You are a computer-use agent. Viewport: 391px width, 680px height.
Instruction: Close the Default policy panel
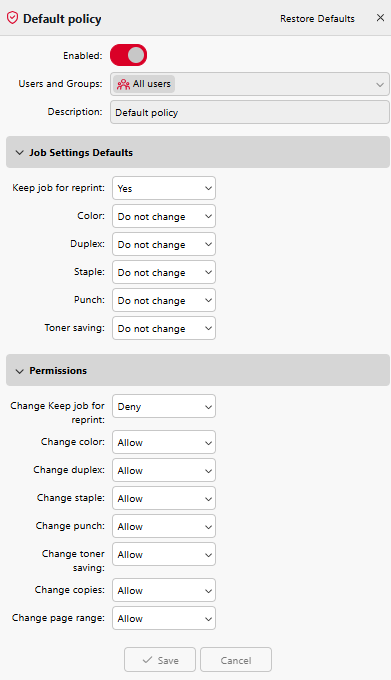[x=380, y=18]
